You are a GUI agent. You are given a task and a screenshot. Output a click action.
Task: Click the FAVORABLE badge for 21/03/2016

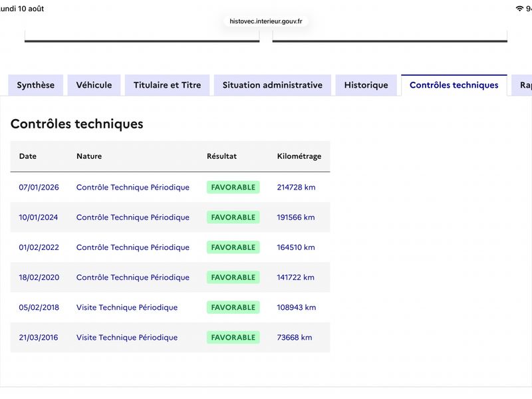(233, 338)
